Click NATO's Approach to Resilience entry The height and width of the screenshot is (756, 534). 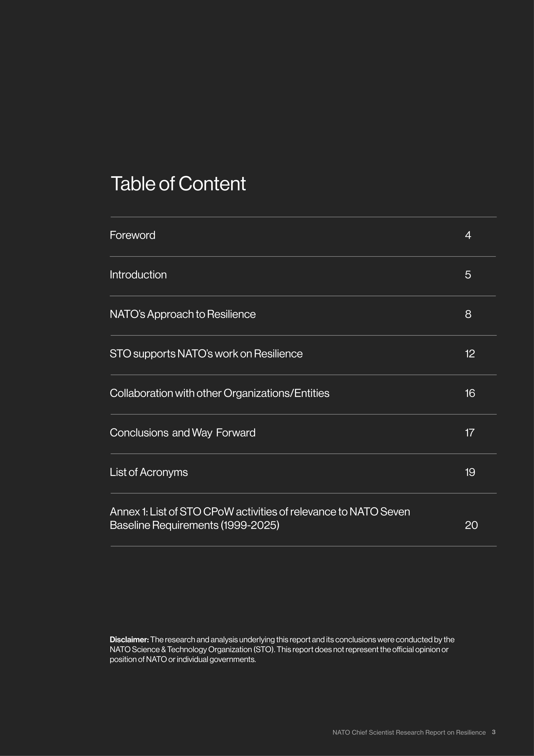tap(183, 314)
